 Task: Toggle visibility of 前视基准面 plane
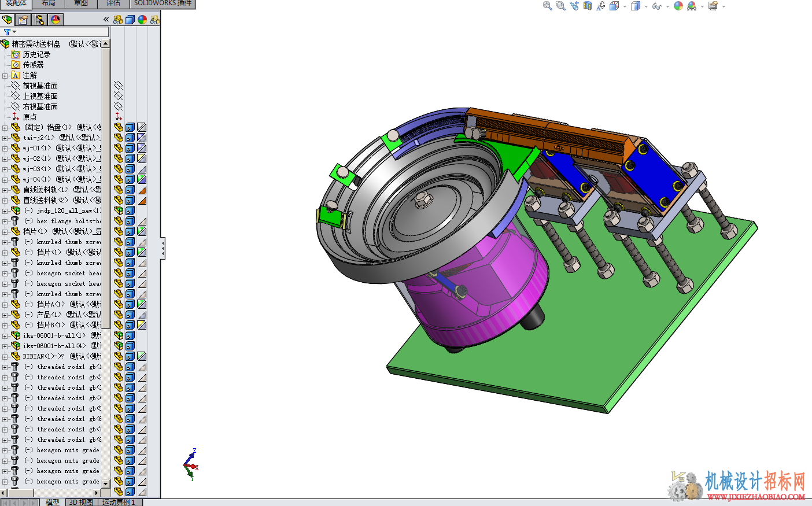[118, 86]
